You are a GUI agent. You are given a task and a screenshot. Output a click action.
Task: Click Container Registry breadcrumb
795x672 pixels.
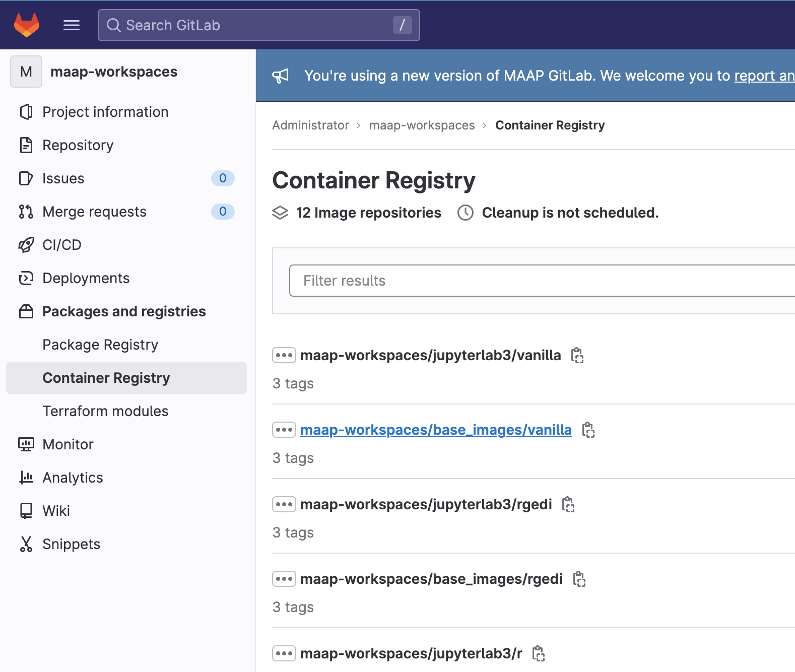pos(550,125)
